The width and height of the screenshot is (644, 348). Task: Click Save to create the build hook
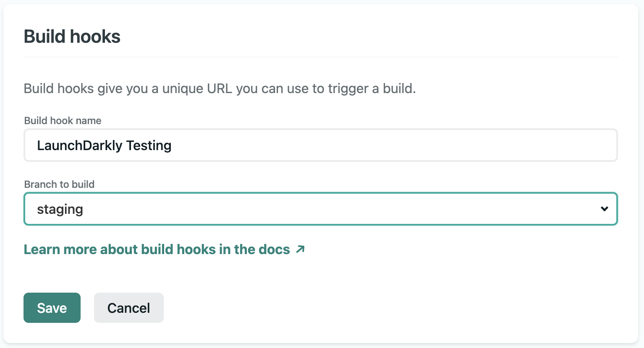(x=52, y=307)
